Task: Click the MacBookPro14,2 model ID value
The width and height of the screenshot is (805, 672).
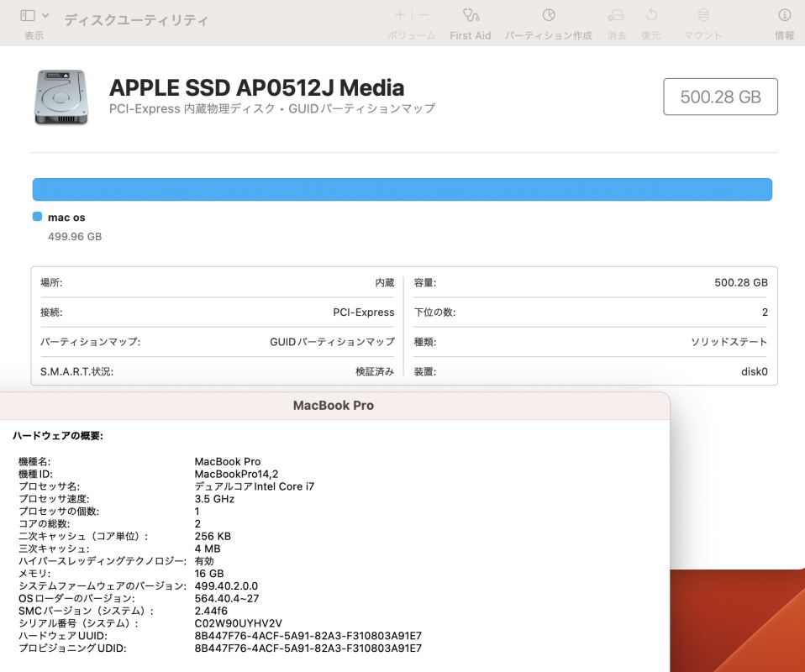Action: click(236, 474)
